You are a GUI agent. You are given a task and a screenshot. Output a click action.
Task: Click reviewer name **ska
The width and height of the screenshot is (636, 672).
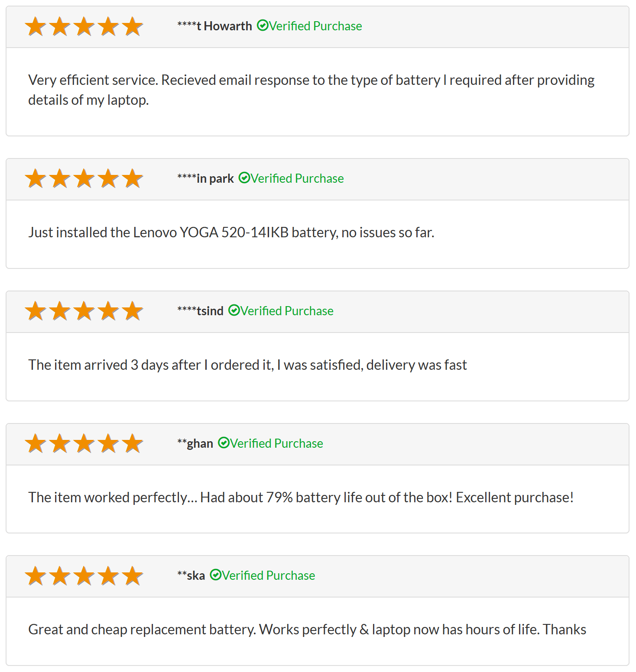191,575
